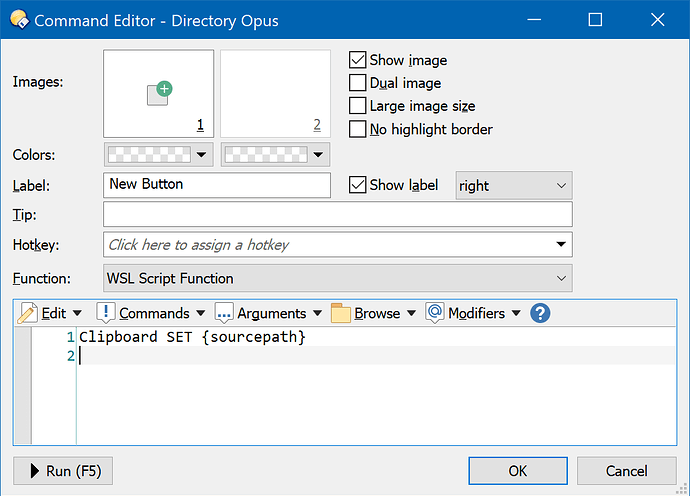Click the blue help question mark icon
This screenshot has width=690, height=496.
(540, 313)
